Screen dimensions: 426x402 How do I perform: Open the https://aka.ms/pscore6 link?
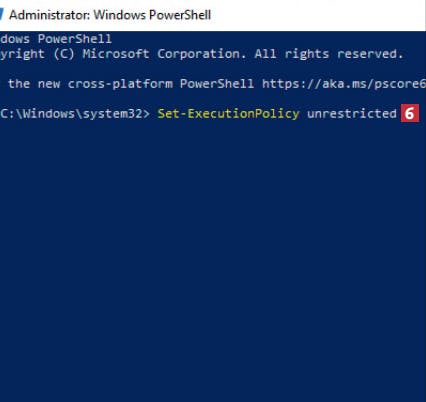pyautogui.click(x=344, y=84)
